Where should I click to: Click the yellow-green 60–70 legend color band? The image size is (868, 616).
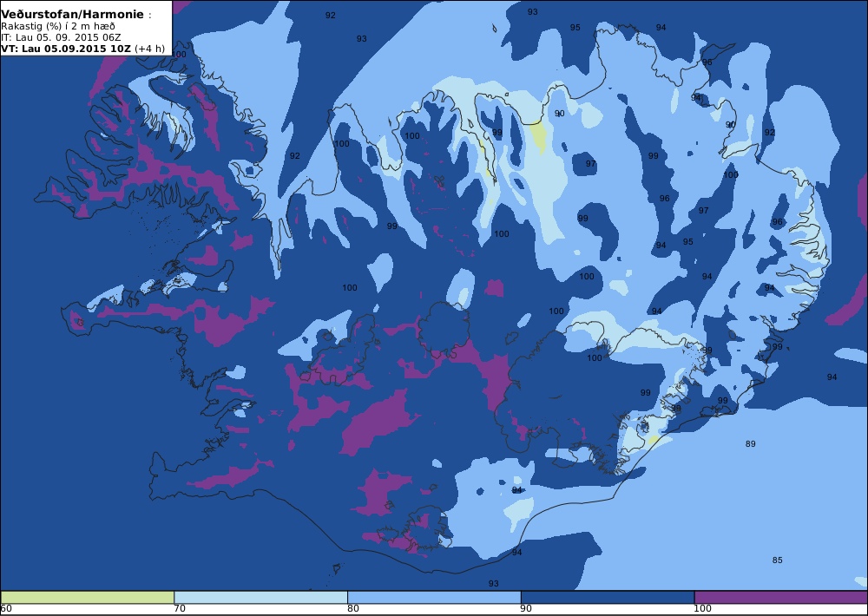tap(88, 597)
